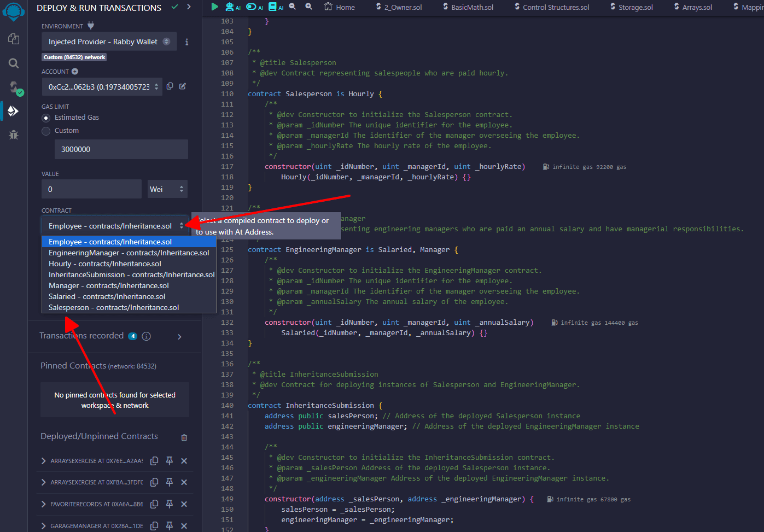Open the Wei unit dropdown
Viewport: 764px width, 532px height.
point(167,189)
